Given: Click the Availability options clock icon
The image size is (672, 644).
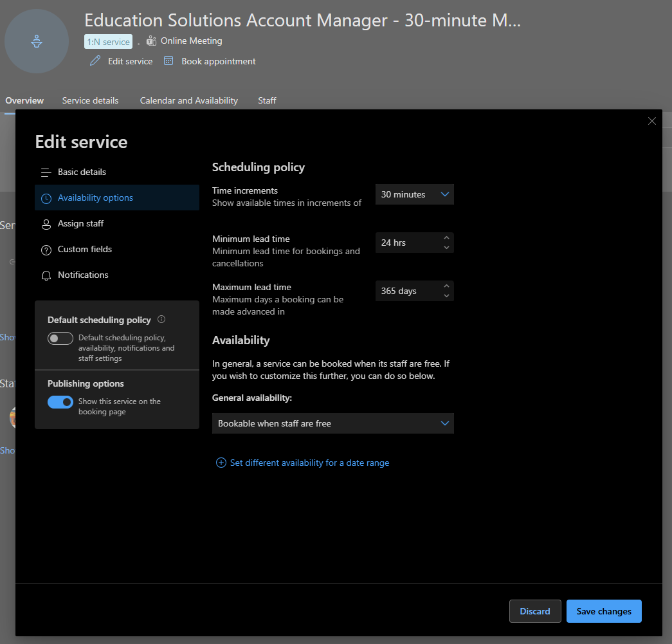Looking at the screenshot, I should click(x=46, y=198).
